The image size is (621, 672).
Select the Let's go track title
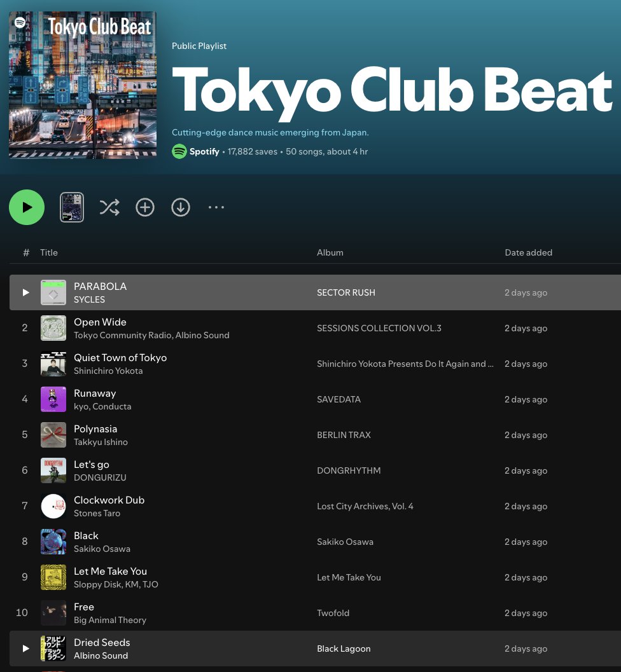[x=92, y=464]
